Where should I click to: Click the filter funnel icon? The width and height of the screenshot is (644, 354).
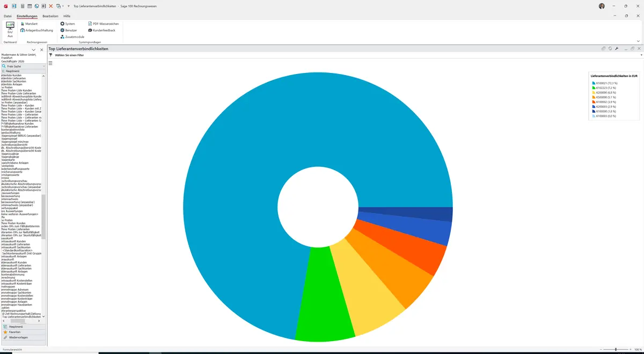click(x=51, y=55)
